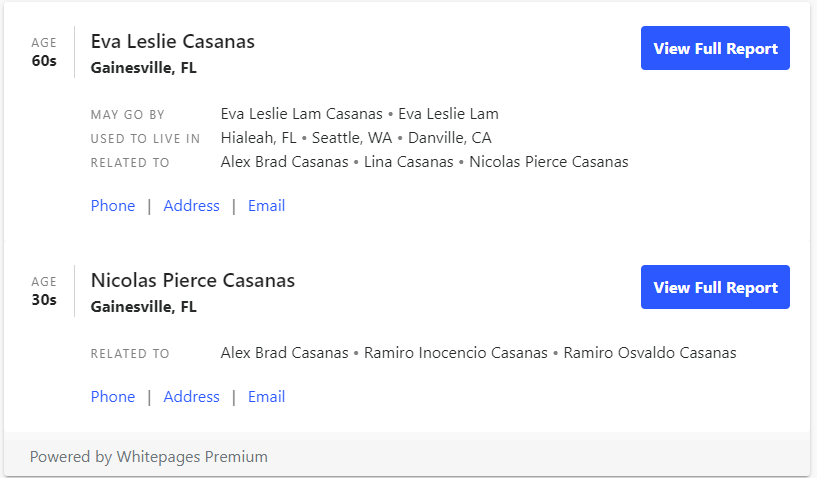Open the Phone link under Eva Leslie Casanas
The height and width of the screenshot is (478, 817).
(x=112, y=206)
